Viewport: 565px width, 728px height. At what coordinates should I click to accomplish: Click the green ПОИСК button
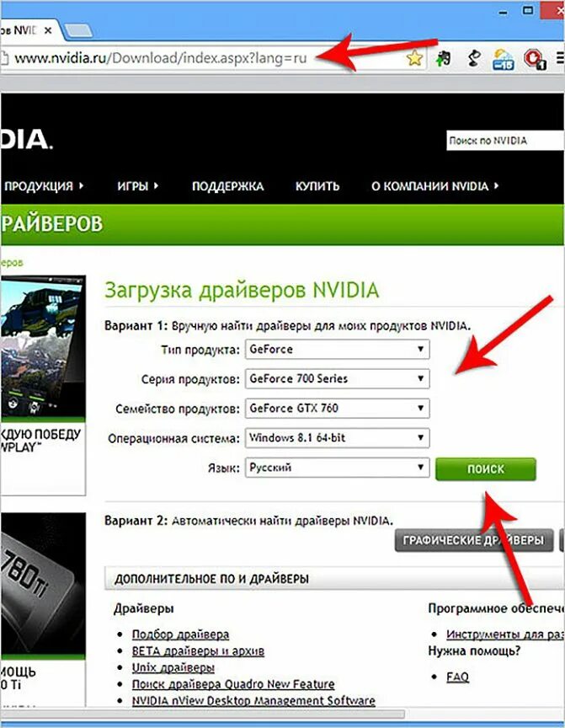click(x=485, y=469)
